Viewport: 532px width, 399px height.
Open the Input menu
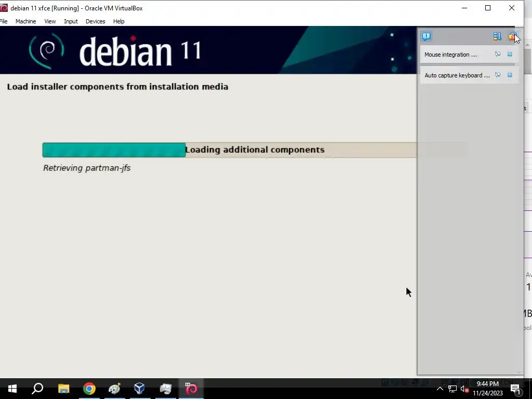[x=71, y=21]
